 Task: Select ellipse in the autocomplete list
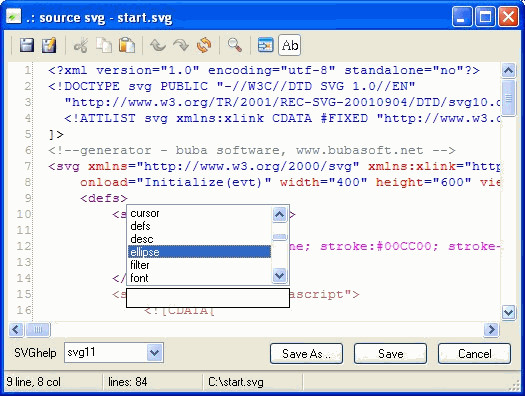point(199,252)
